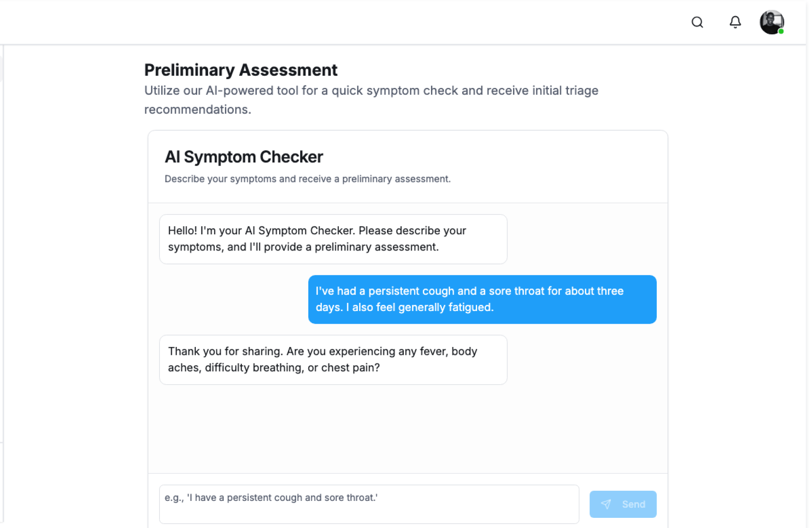Click the AI Symptom Checker title
Image resolution: width=812 pixels, height=528 pixels.
244,157
